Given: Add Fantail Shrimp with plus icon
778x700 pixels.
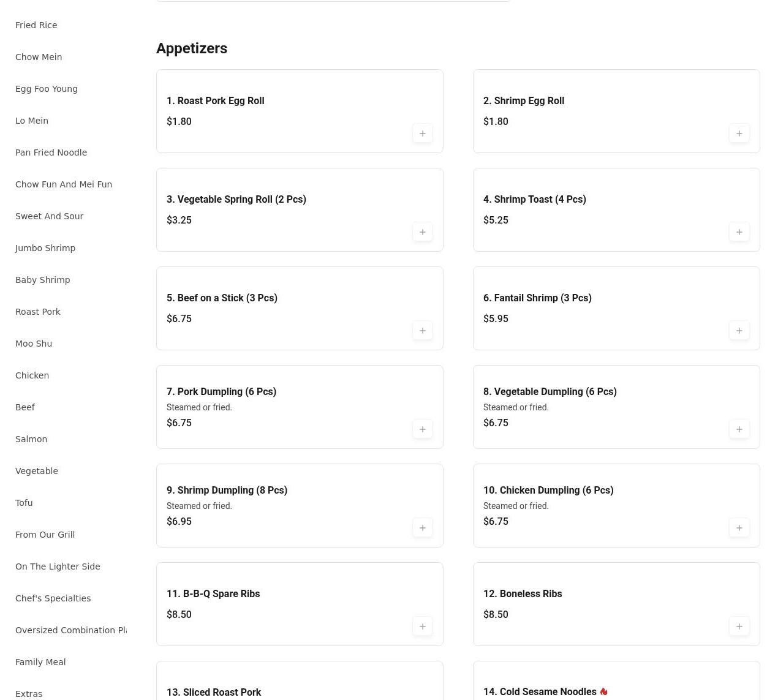Looking at the screenshot, I should point(739,331).
